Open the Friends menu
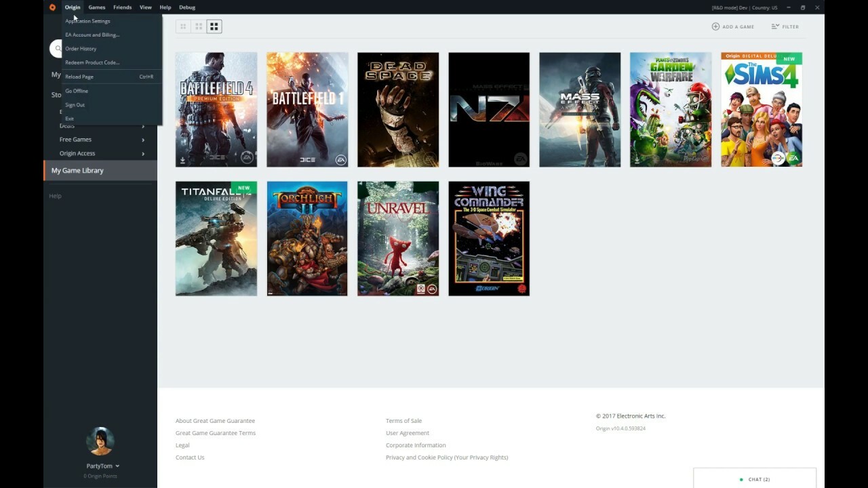This screenshot has width=868, height=488. pyautogui.click(x=123, y=7)
